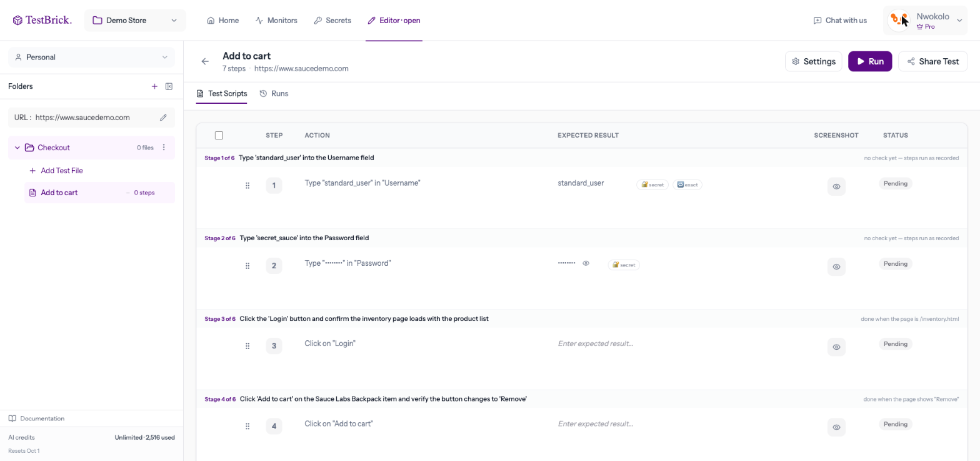Viewport: 980px width, 461px height.
Task: Grab drag handle of step 4
Action: point(247,426)
